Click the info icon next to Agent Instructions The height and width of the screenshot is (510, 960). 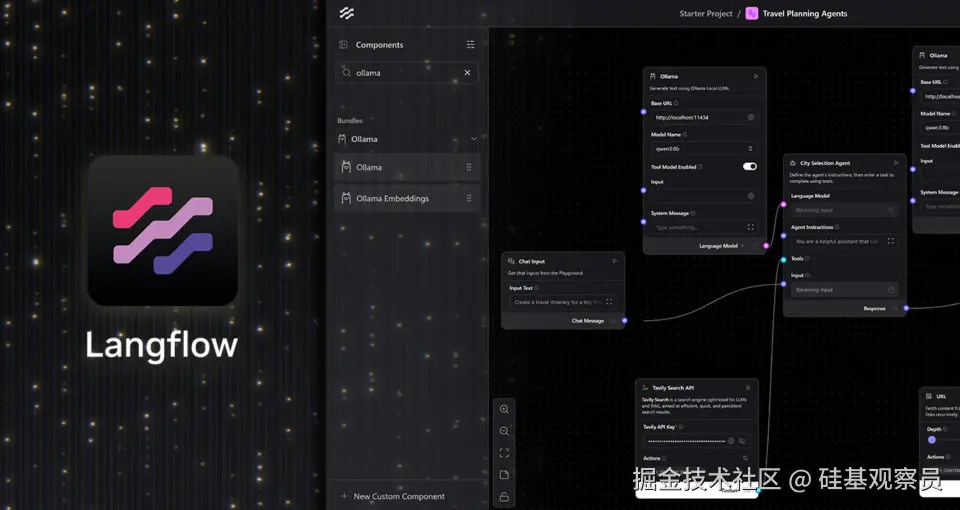(x=837, y=227)
